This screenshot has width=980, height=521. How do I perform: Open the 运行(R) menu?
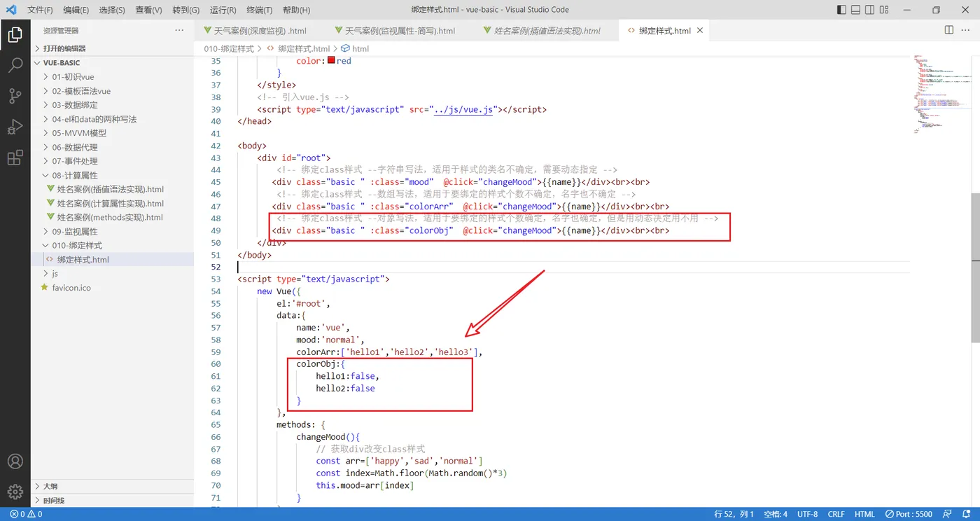(223, 10)
